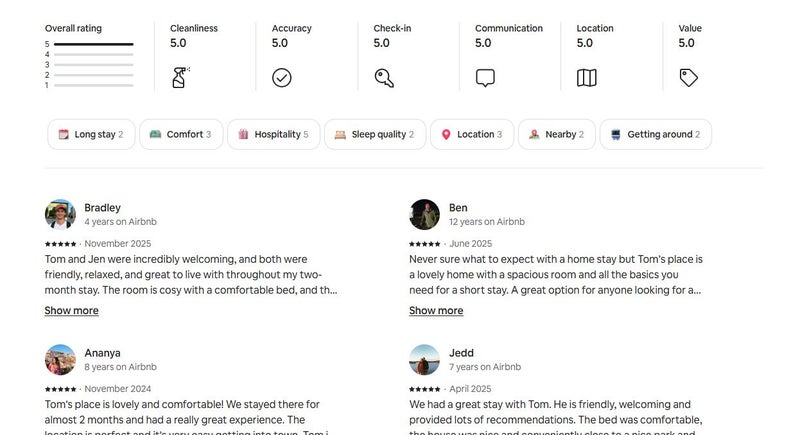Viewport: 800px width, 435px height.
Task: Show reviews tagged Nearby
Action: [556, 134]
